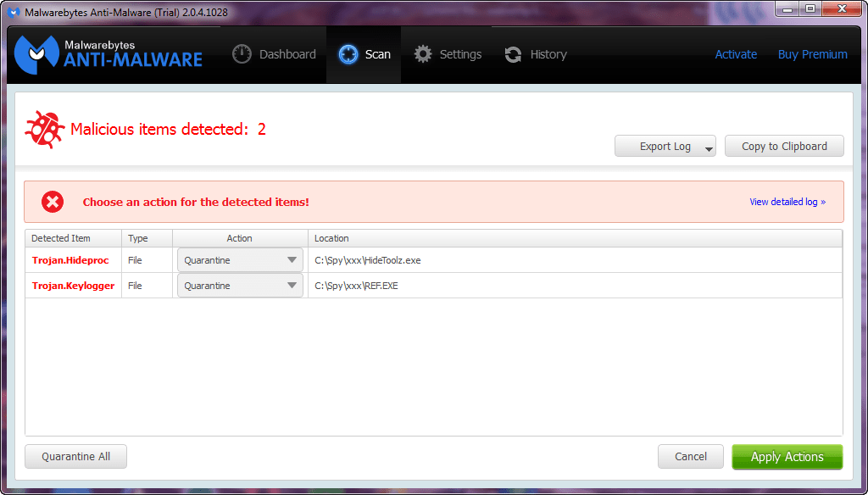Image resolution: width=868 pixels, height=495 pixels.
Task: Click the title bar Malwarebytes app icon
Action: point(15,12)
